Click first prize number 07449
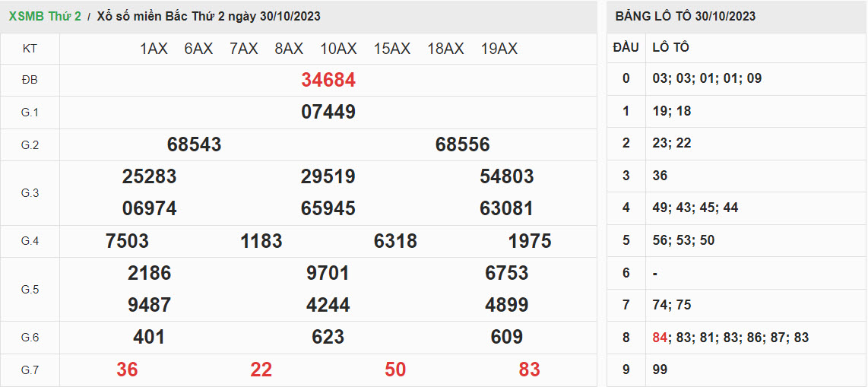The width and height of the screenshot is (868, 387). pyautogui.click(x=328, y=113)
